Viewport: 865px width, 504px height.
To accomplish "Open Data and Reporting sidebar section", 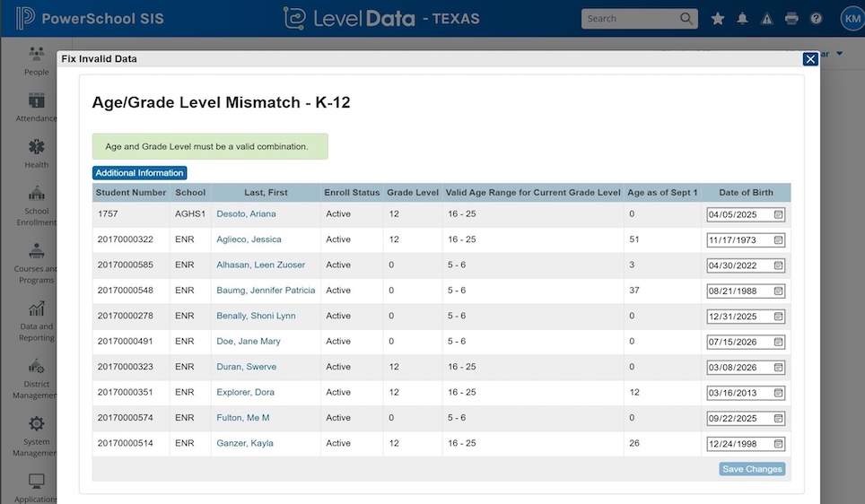I will click(37, 321).
